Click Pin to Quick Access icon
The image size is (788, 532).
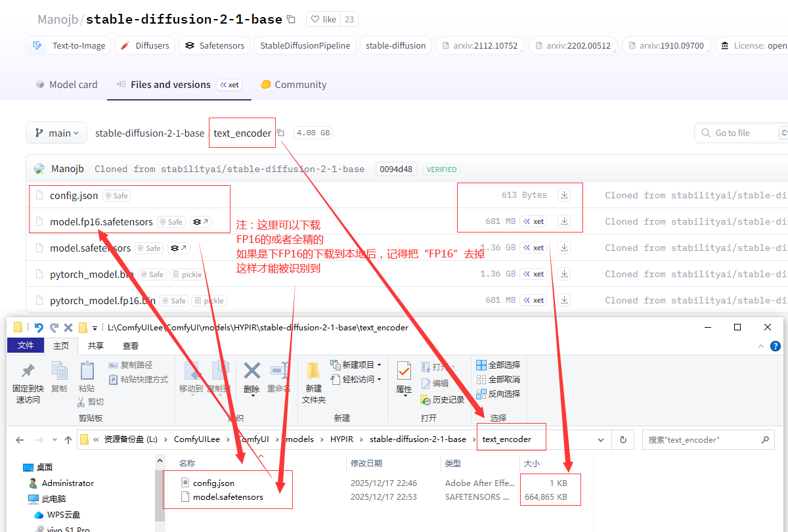(28, 380)
